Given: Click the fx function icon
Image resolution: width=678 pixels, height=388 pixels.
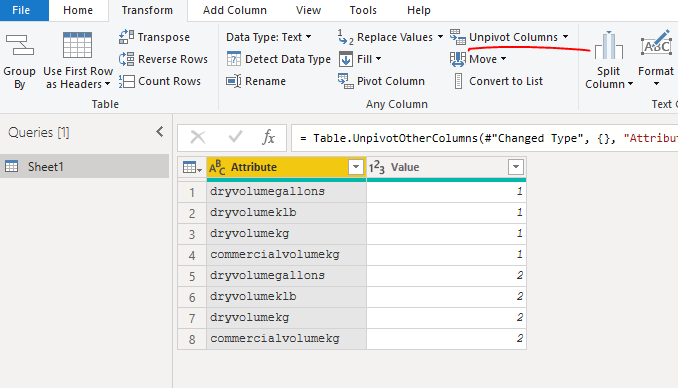Looking at the screenshot, I should tap(269, 138).
